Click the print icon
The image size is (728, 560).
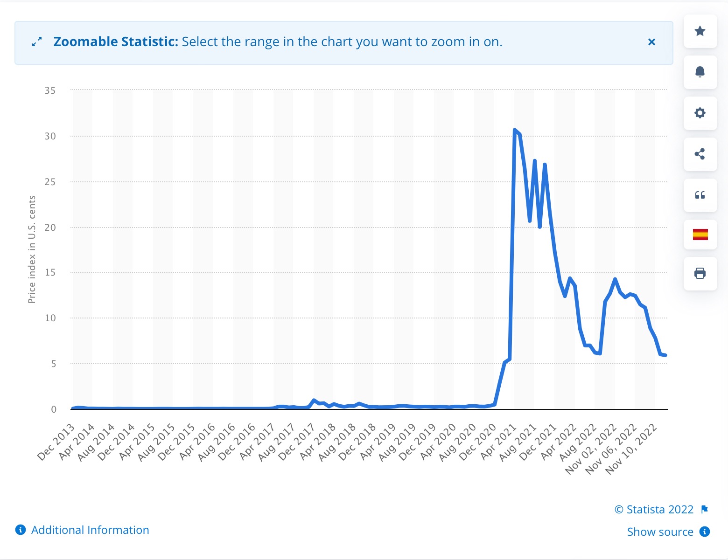click(x=700, y=273)
